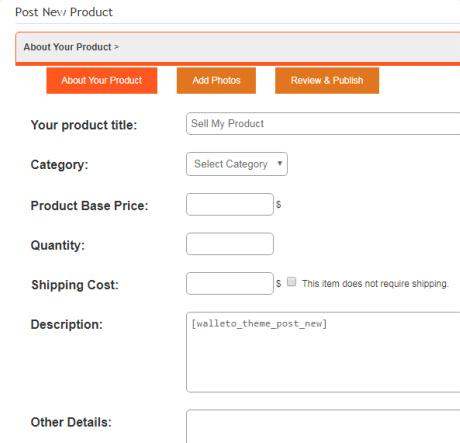Click the Category dropdown arrow
Image resolution: width=460 pixels, height=443 pixels.
pyautogui.click(x=280, y=163)
